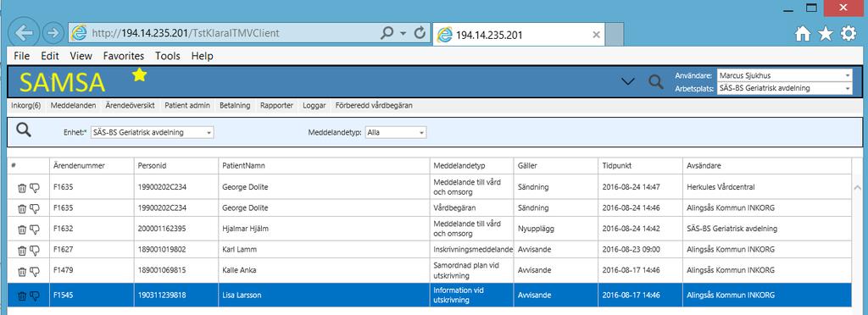The height and width of the screenshot is (315, 868).
Task: Click thumbs-down for George Dolite Vårdbegäran row
Action: pos(34,208)
